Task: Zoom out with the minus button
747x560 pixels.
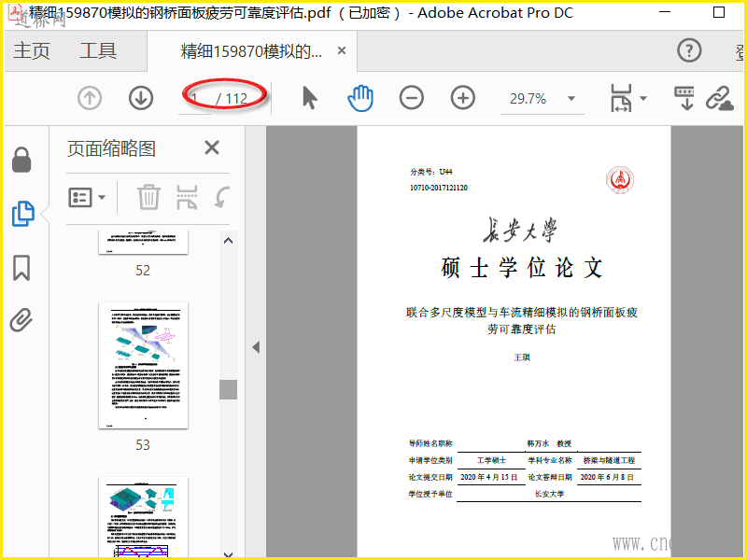Action: [412, 98]
